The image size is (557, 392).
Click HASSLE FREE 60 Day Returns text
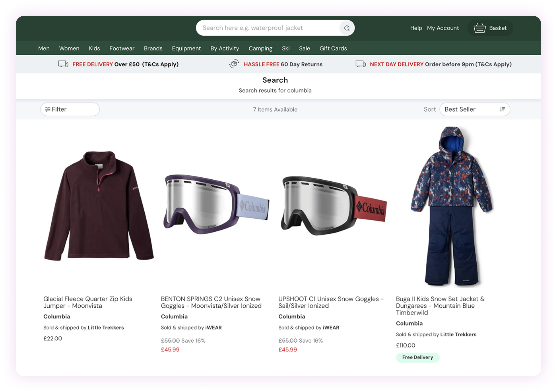pyautogui.click(x=283, y=64)
